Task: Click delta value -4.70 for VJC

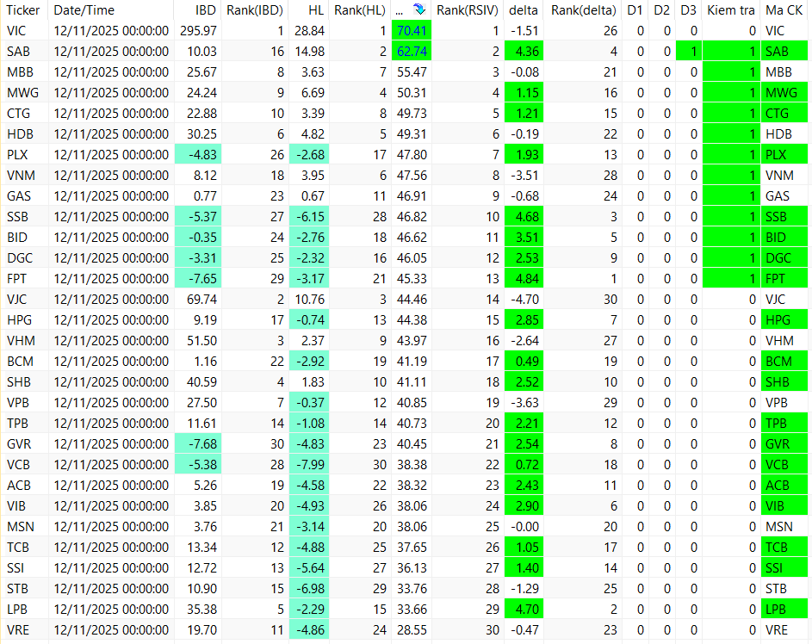Action: click(x=524, y=300)
